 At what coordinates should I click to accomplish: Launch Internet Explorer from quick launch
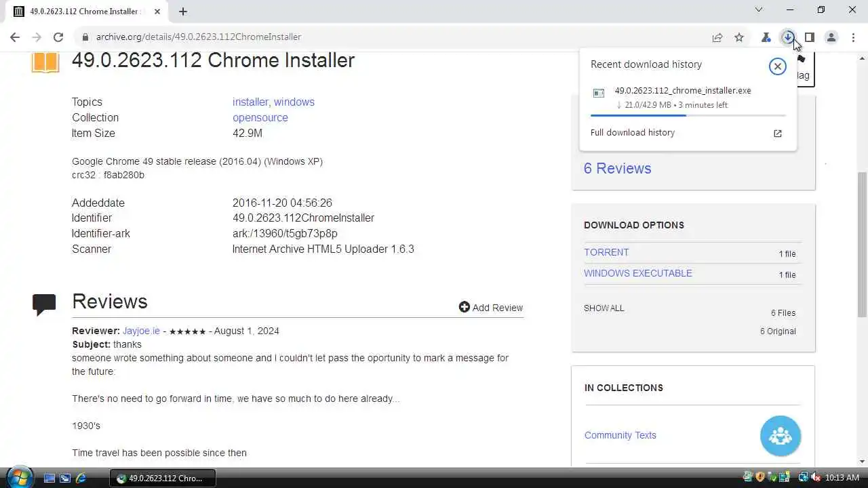pos(81,478)
